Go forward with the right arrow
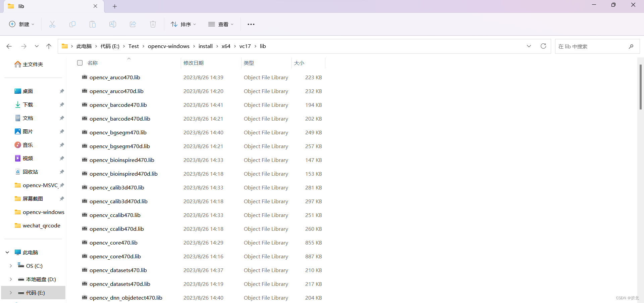This screenshot has width=644, height=303. [x=24, y=46]
